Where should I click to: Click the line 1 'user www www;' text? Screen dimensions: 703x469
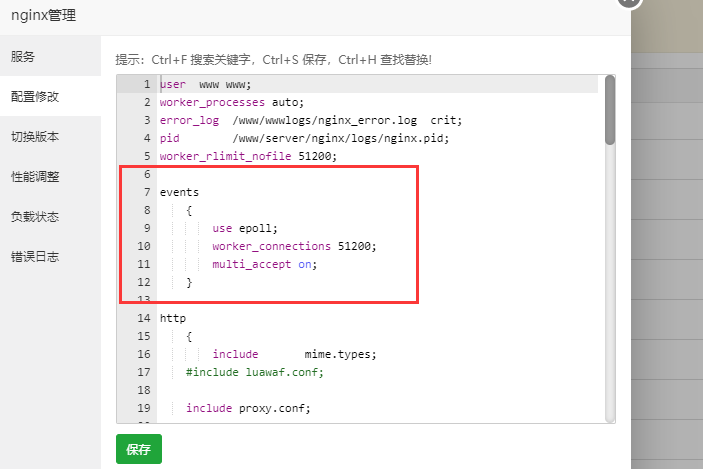click(205, 84)
